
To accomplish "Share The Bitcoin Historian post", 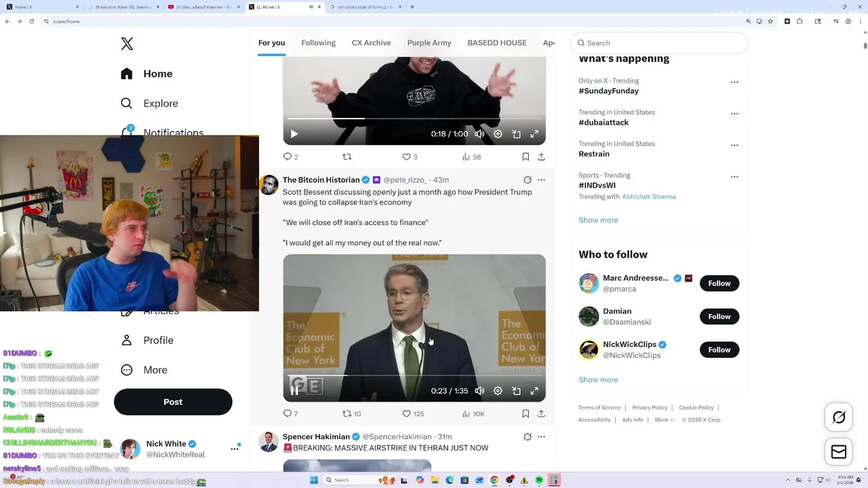I will [541, 413].
